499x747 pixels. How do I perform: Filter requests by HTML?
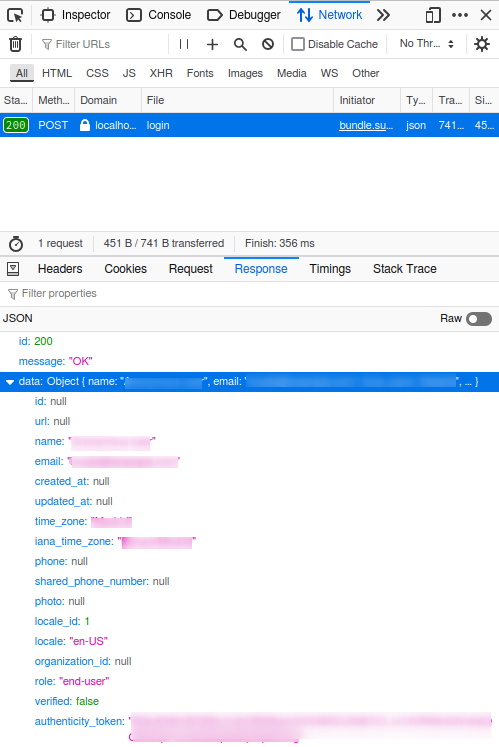[57, 73]
